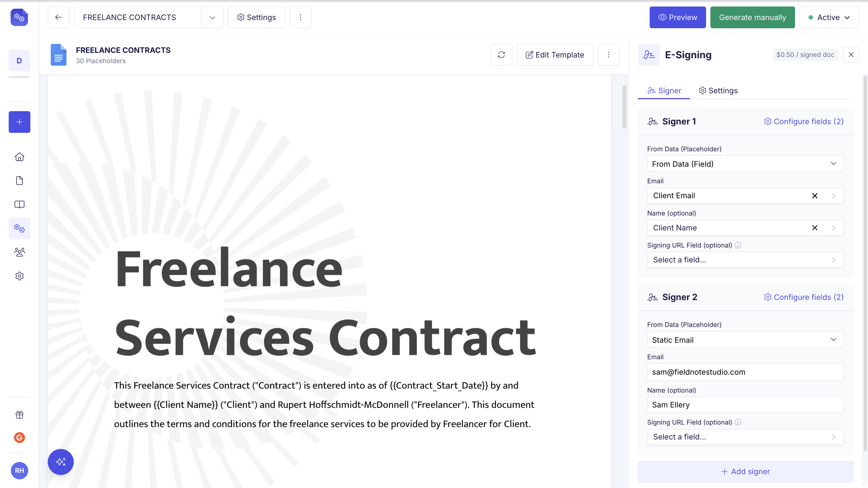868x488 pixels.
Task: Add a new signer
Action: (x=745, y=471)
